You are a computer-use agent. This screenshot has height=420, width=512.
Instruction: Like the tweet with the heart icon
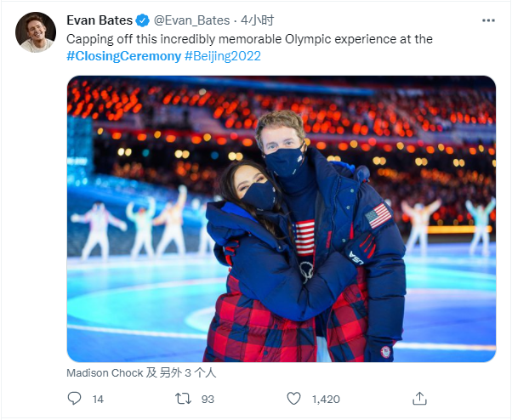(x=293, y=398)
